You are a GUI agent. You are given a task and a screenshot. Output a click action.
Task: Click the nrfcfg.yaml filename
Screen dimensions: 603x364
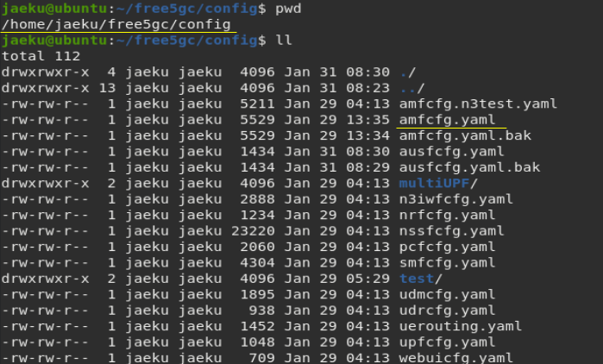point(447,216)
